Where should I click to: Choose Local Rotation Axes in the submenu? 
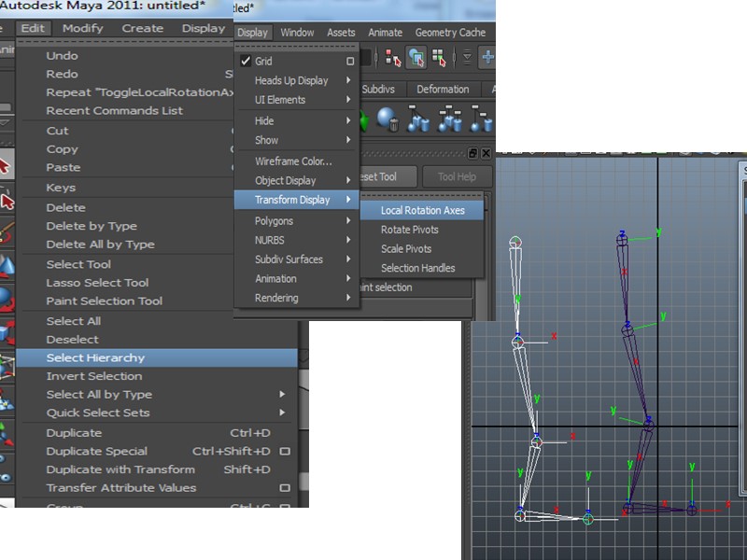422,210
